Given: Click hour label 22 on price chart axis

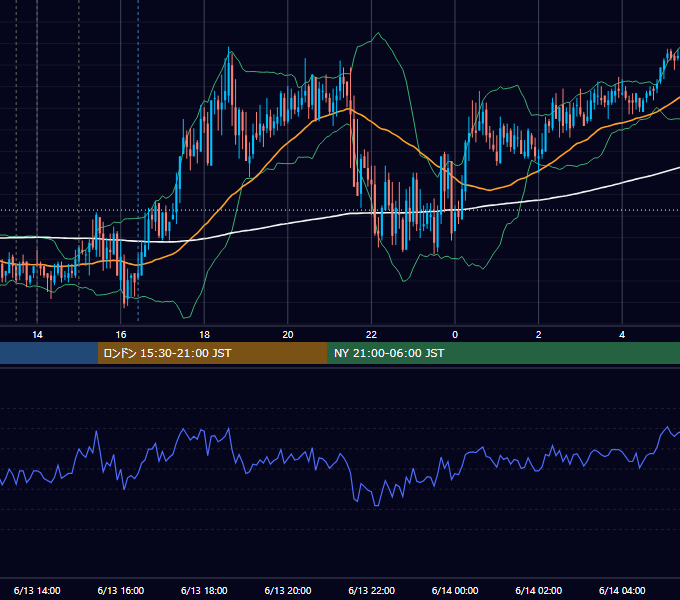Looking at the screenshot, I should (x=371, y=335).
